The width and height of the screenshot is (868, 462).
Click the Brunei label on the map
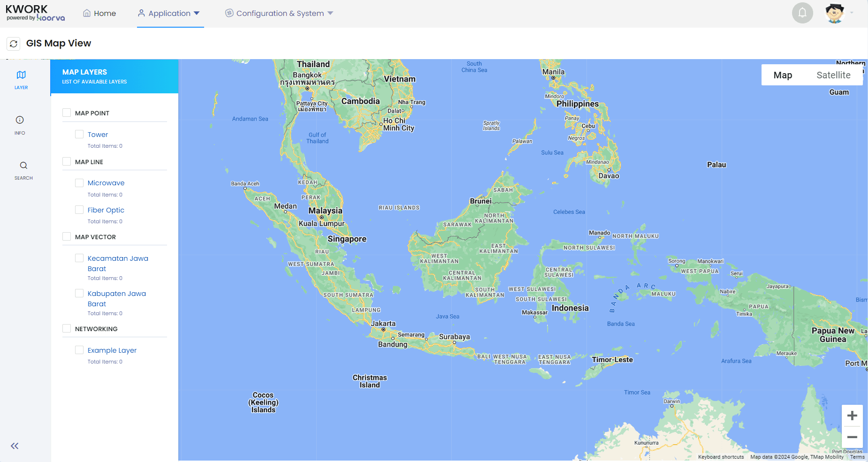pyautogui.click(x=481, y=201)
